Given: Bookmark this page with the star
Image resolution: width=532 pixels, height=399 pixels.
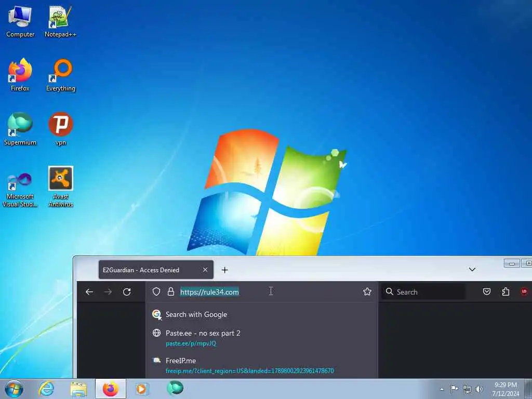Looking at the screenshot, I should click(x=367, y=292).
